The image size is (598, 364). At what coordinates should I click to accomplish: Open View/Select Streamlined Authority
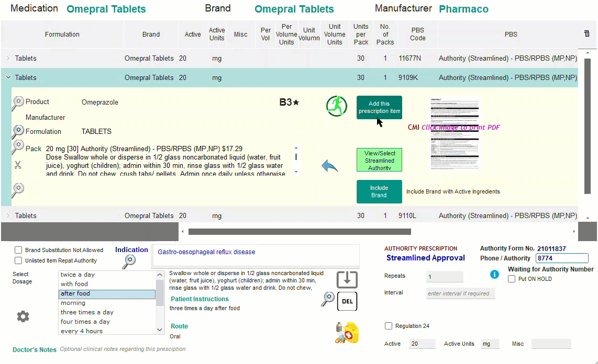point(379,160)
